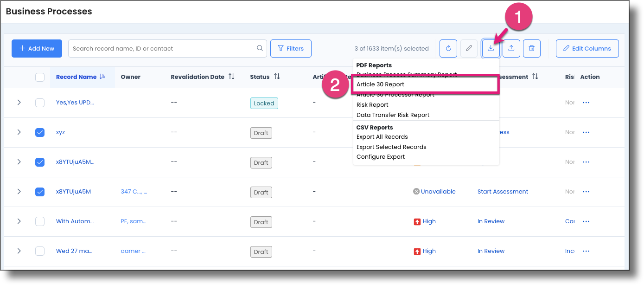644x285 pixels.
Task: Open the 347 C owner link
Action: pyautogui.click(x=134, y=192)
